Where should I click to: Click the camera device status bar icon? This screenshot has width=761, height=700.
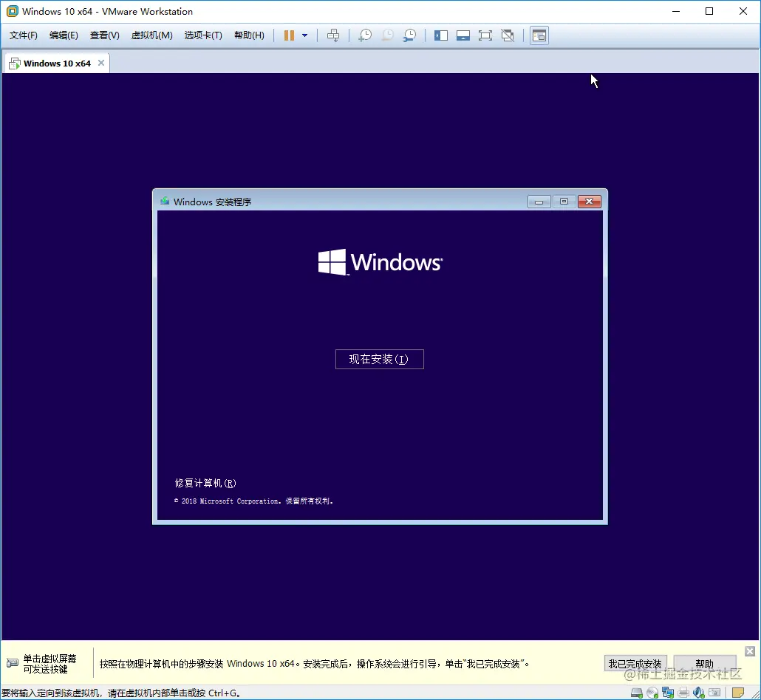coord(714,693)
